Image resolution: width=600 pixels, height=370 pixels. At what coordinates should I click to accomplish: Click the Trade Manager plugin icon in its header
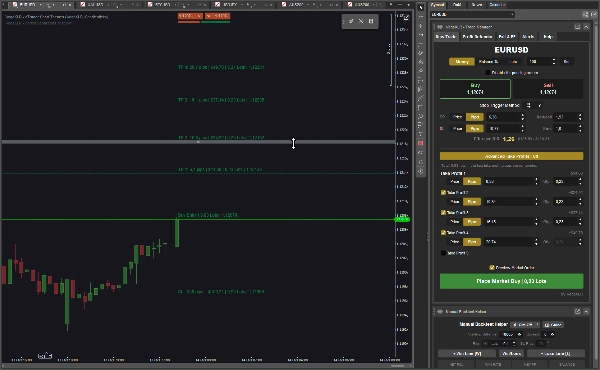point(440,27)
